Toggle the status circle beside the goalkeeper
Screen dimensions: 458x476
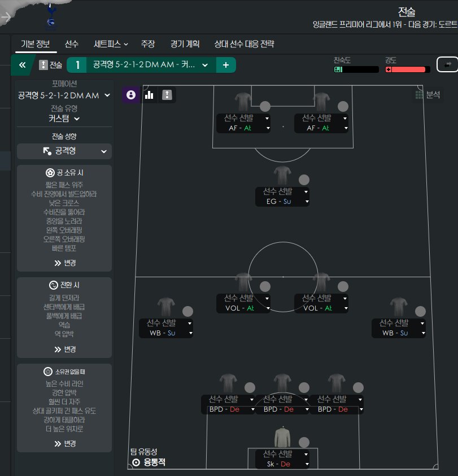click(304, 443)
